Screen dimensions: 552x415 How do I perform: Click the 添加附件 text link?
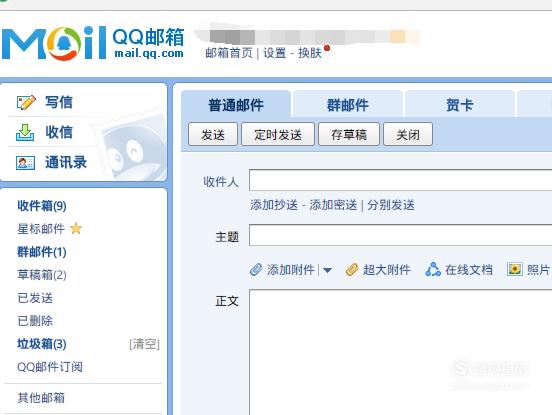[x=290, y=270]
